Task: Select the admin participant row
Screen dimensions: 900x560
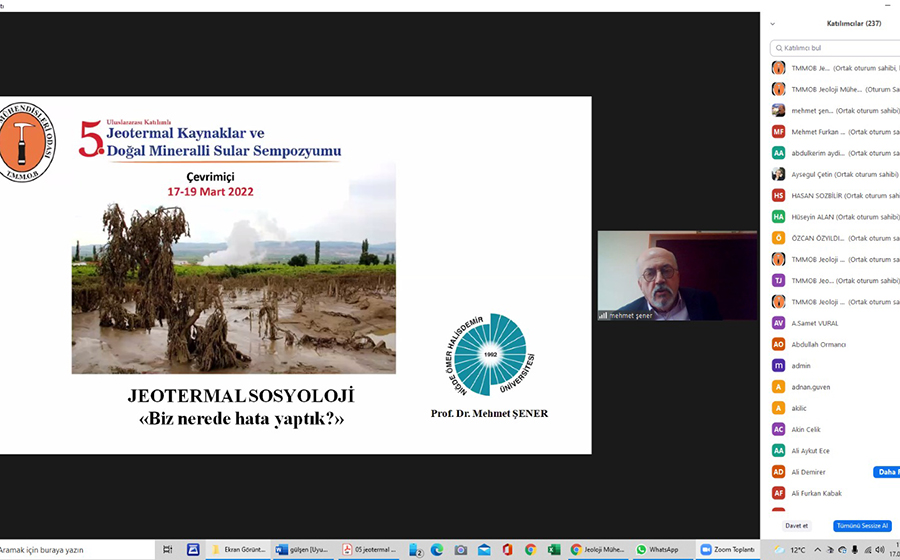Action: pyautogui.click(x=835, y=365)
